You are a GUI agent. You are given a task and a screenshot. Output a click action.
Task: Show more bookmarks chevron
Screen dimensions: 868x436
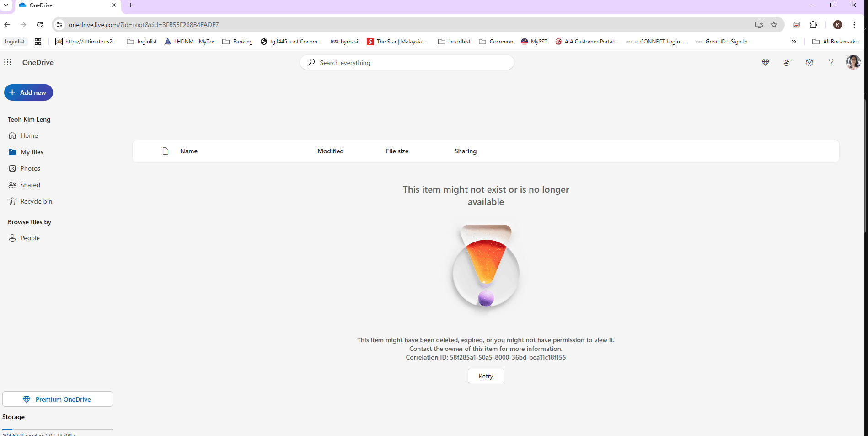794,42
